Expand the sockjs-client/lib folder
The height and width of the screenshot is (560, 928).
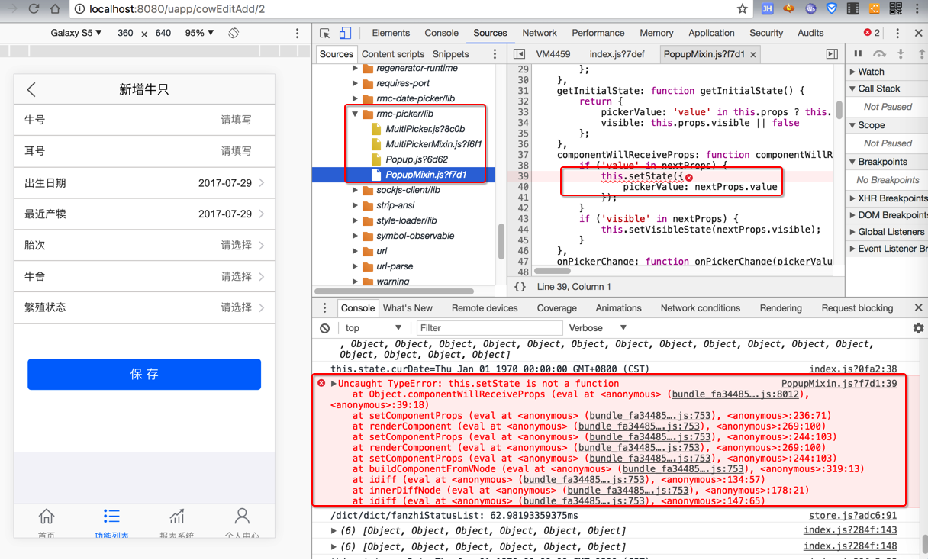click(356, 190)
